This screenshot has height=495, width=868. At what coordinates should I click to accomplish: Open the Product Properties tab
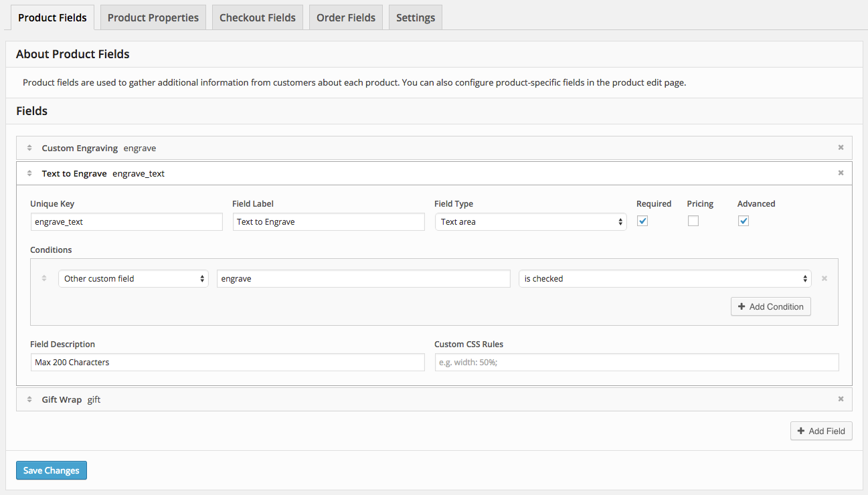(x=153, y=18)
